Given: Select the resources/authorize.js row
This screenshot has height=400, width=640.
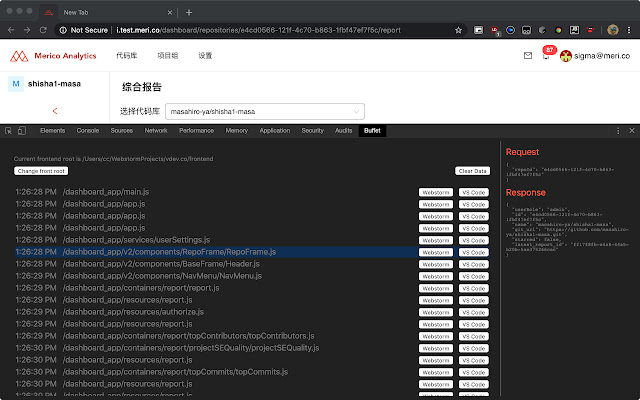Looking at the screenshot, I should (252, 312).
